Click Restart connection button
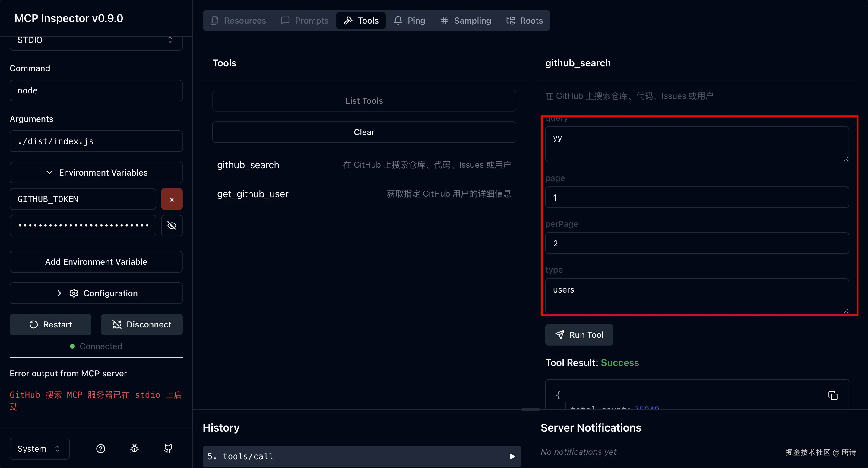 (x=51, y=324)
